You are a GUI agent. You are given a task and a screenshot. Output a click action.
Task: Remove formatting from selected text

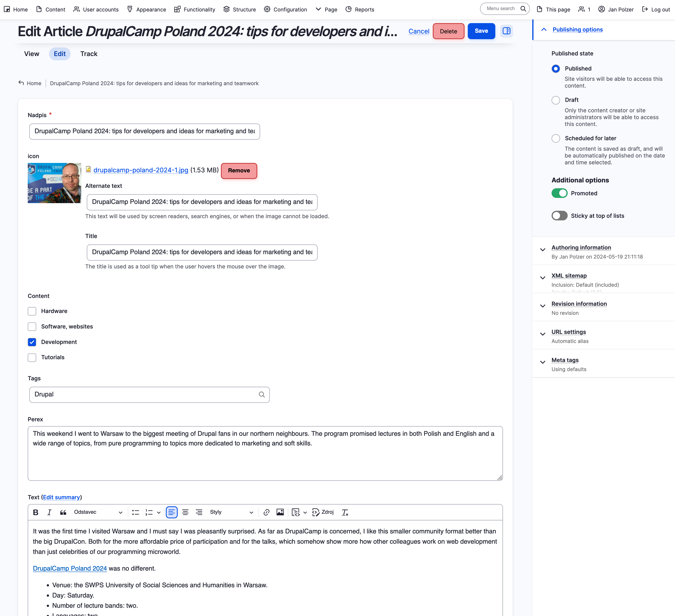click(x=345, y=512)
